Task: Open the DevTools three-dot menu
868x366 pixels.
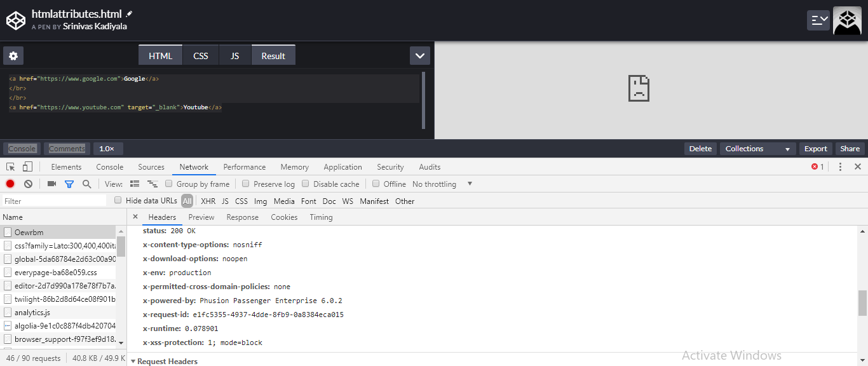Action: pos(840,166)
